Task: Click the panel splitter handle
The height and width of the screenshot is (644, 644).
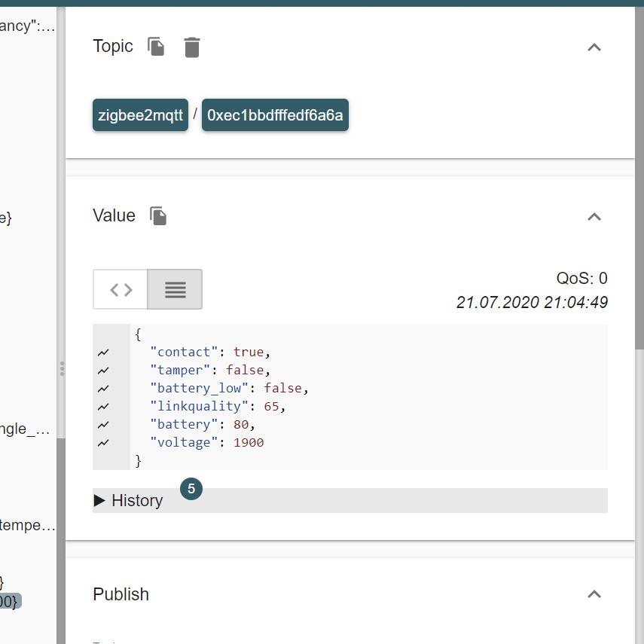Action: tap(62, 369)
